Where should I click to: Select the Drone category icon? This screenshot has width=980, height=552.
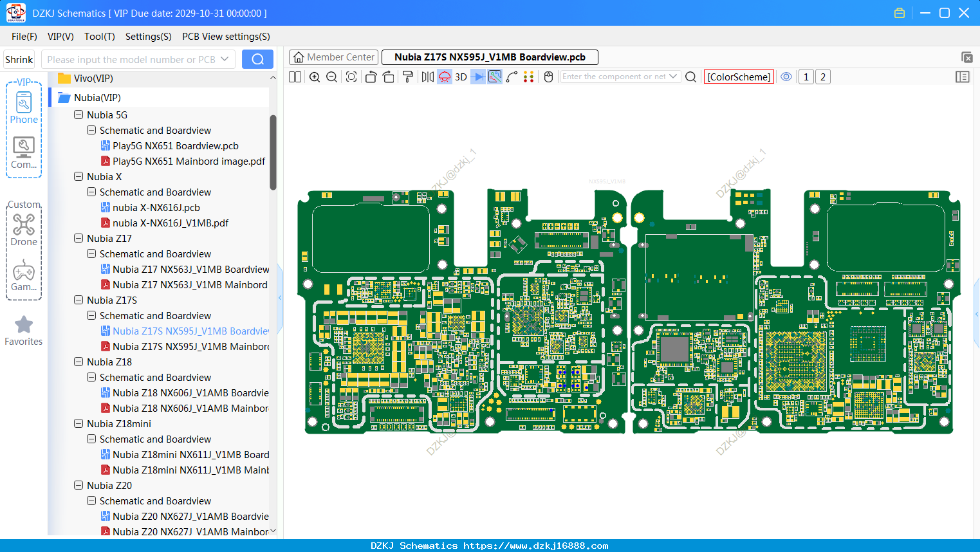coord(24,230)
